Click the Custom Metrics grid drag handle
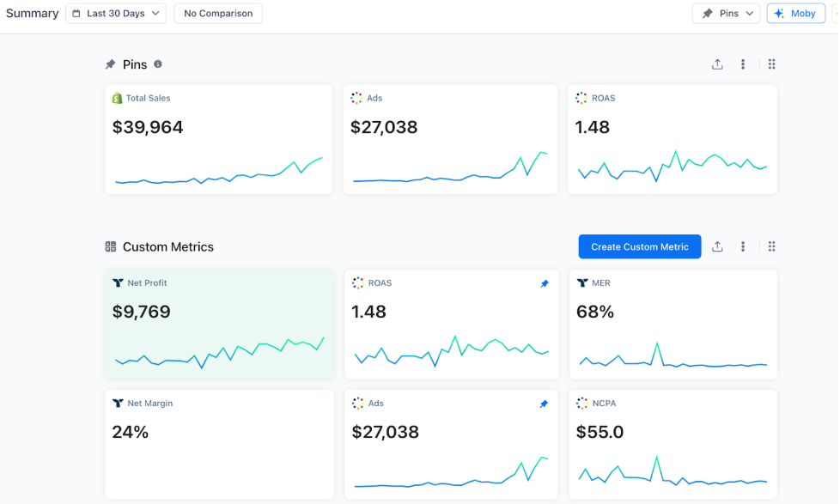 point(771,247)
